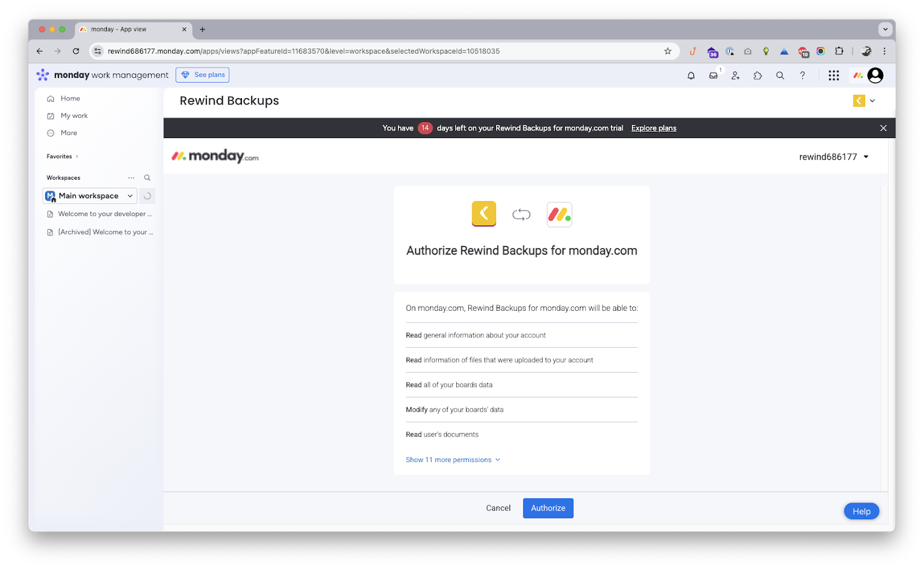Click the monday app logo in authorize card
This screenshot has width=924, height=569.
[x=559, y=215]
